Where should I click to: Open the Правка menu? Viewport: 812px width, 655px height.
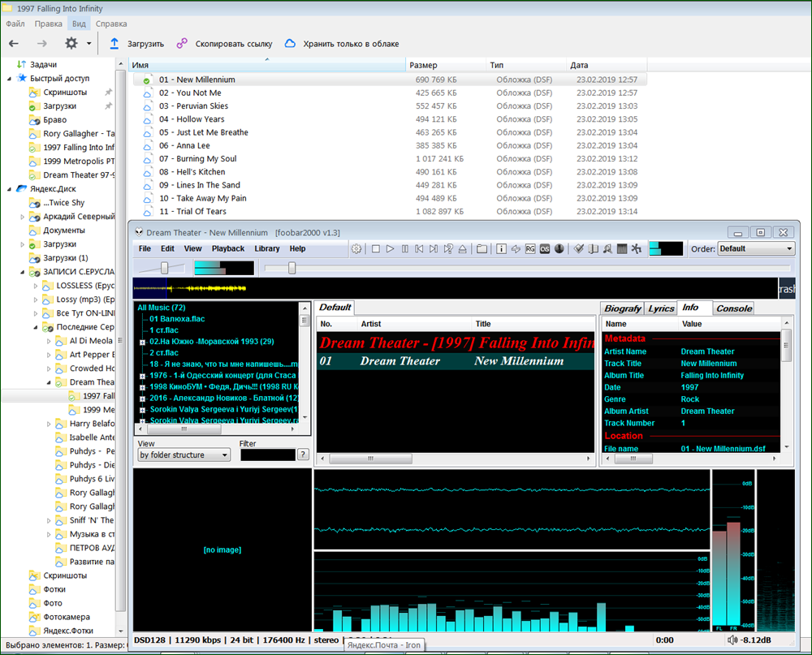point(48,24)
